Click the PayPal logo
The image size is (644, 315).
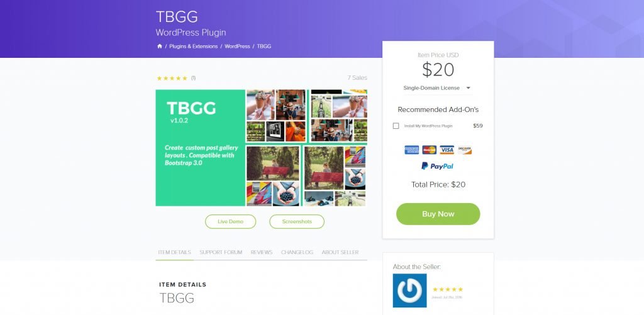click(x=438, y=166)
